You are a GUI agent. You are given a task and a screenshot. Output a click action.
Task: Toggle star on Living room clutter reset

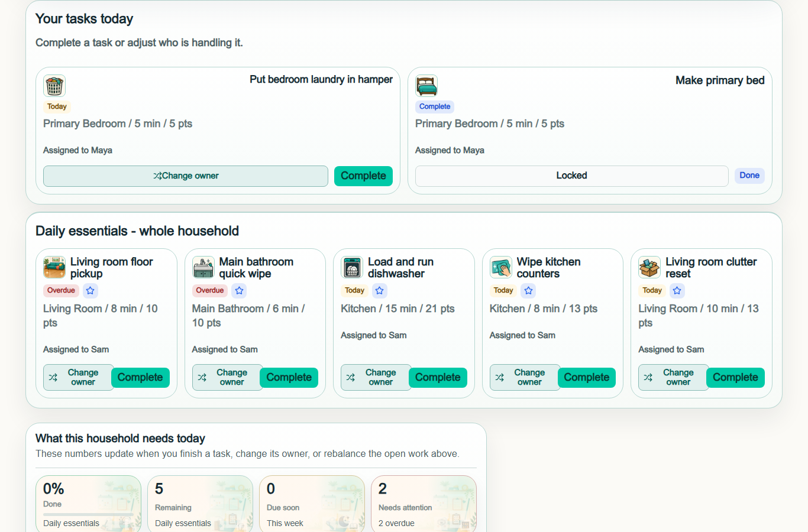click(x=677, y=290)
